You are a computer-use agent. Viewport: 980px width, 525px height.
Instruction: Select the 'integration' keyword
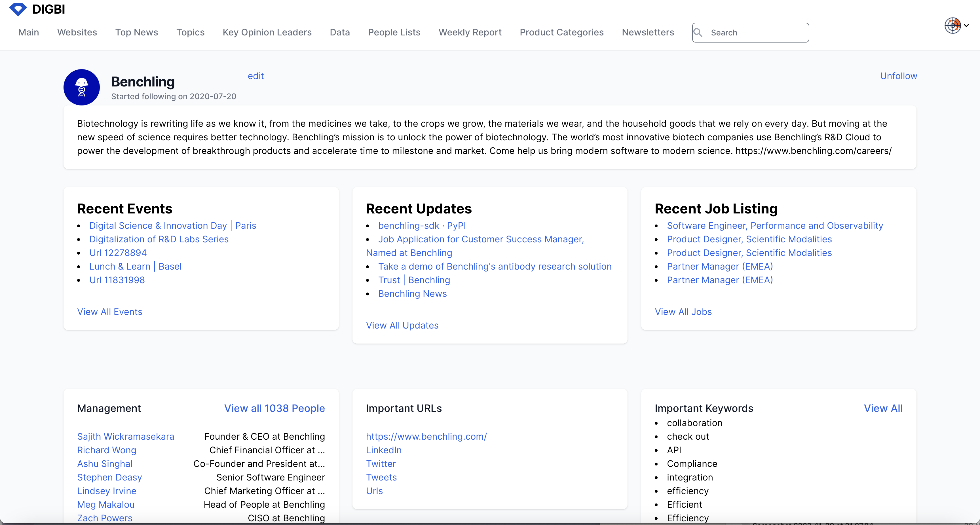690,477
